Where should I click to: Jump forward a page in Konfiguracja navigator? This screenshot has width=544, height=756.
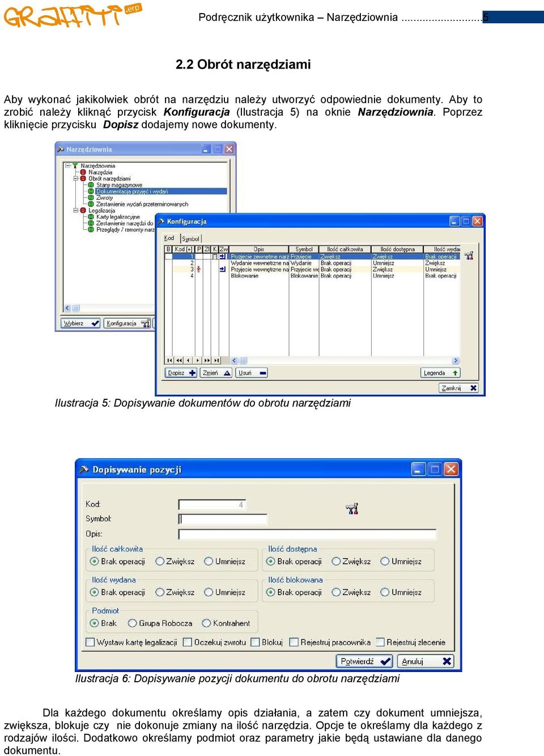pyautogui.click(x=206, y=360)
